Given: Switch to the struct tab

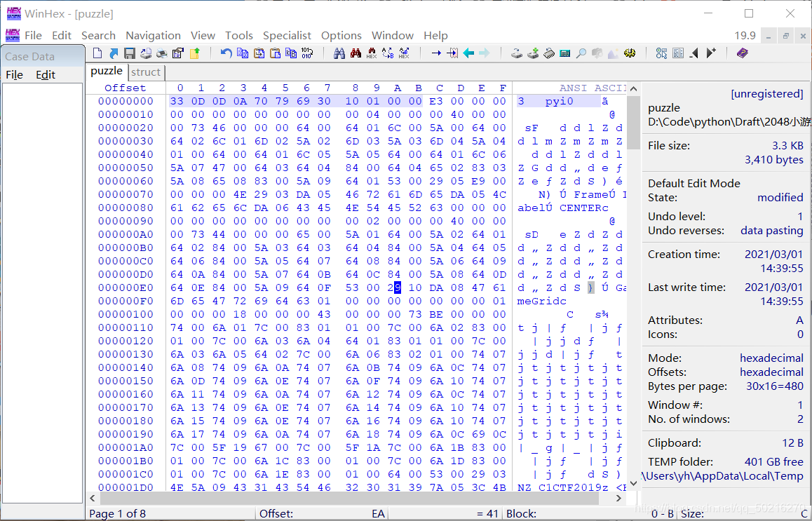Looking at the screenshot, I should tap(146, 72).
